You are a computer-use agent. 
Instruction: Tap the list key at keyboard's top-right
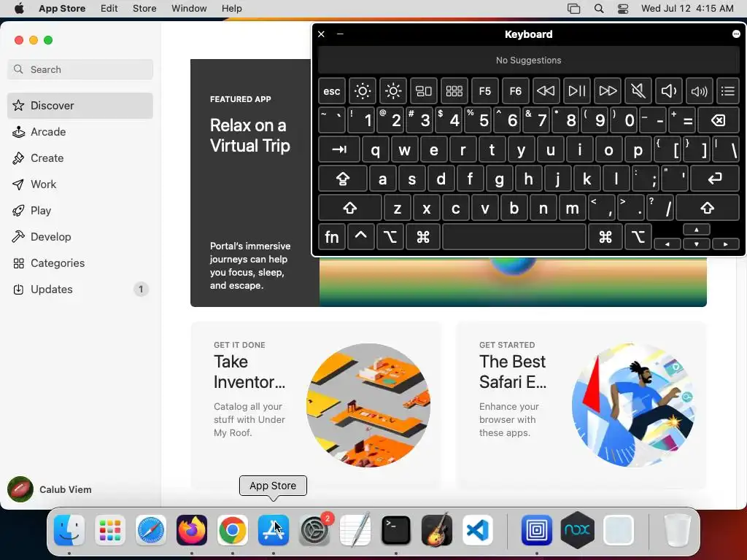[727, 91]
